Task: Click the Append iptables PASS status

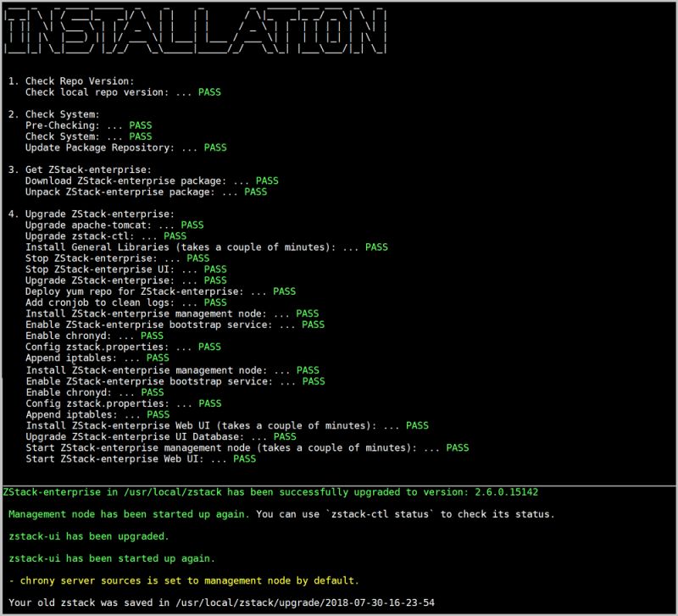Action: click(x=157, y=358)
